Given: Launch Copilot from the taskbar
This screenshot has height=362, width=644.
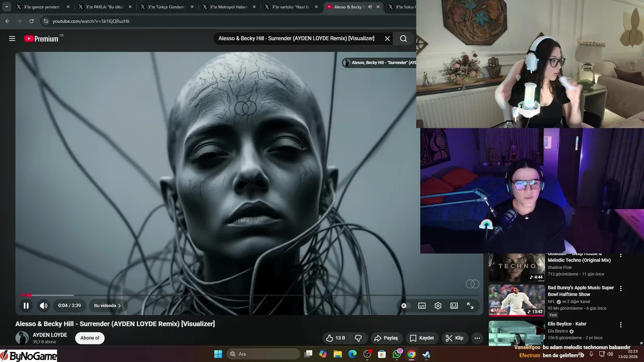Looking at the screenshot, I should [x=323, y=354].
